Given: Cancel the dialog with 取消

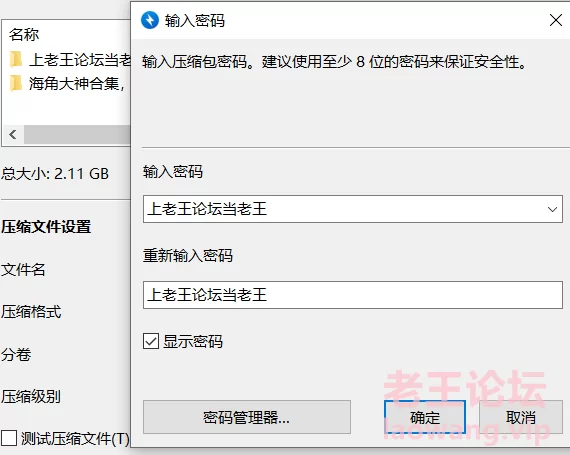Looking at the screenshot, I should 521,417.
